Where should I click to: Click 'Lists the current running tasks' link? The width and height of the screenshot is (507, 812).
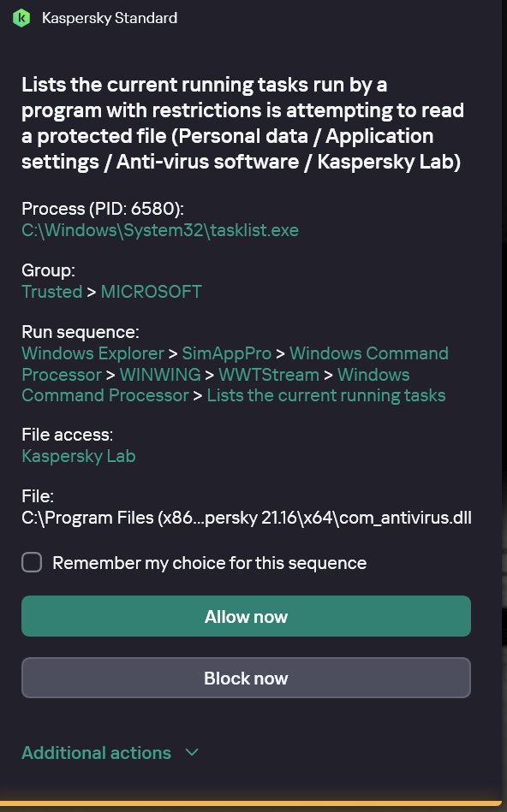tap(326, 395)
